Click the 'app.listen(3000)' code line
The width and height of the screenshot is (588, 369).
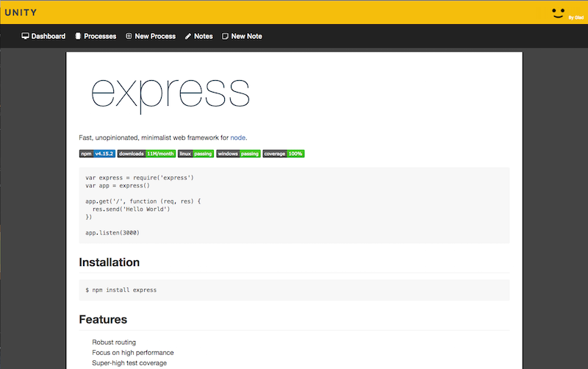(112, 232)
